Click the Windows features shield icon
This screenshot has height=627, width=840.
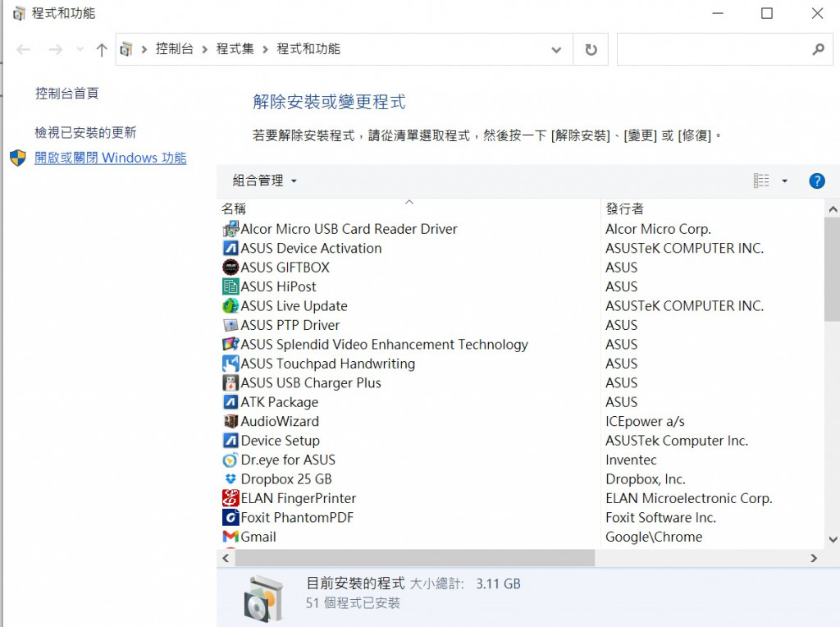click(x=18, y=158)
